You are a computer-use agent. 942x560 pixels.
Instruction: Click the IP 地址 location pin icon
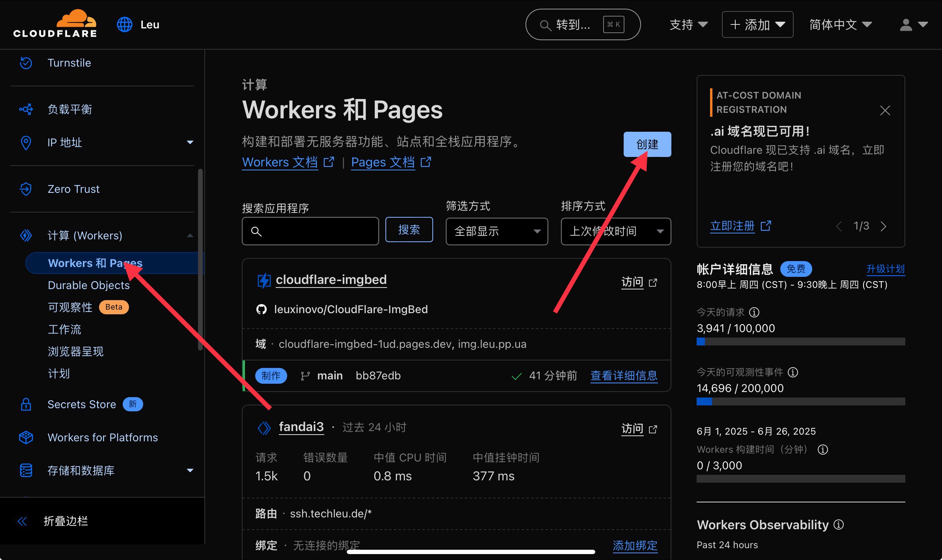[26, 142]
